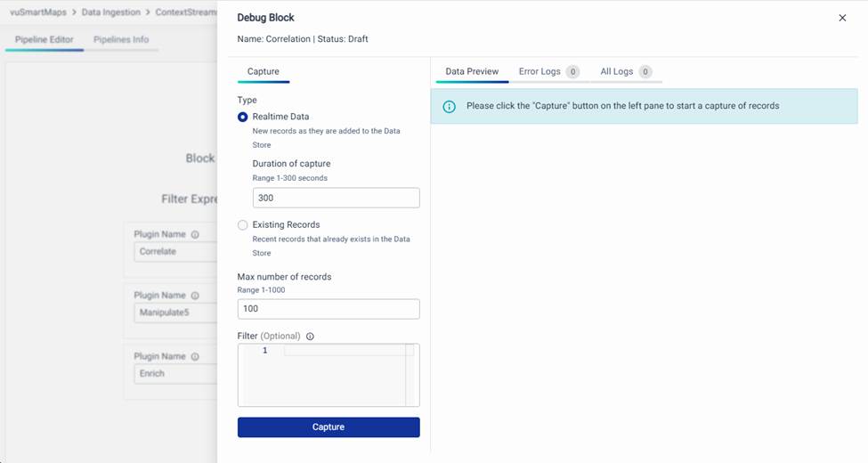Open the Error Logs tab
This screenshot has height=463, width=868.
[x=540, y=71]
